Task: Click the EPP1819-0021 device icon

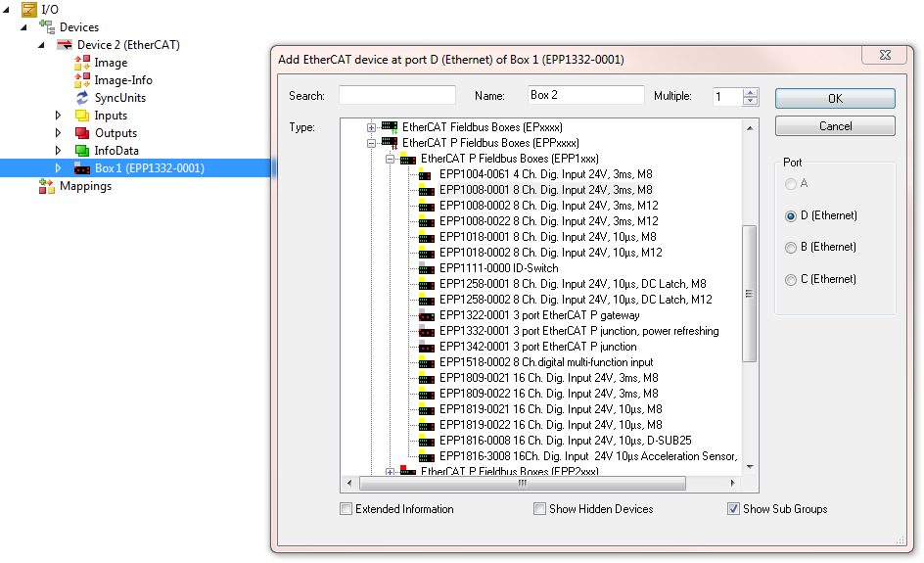Action: click(427, 409)
